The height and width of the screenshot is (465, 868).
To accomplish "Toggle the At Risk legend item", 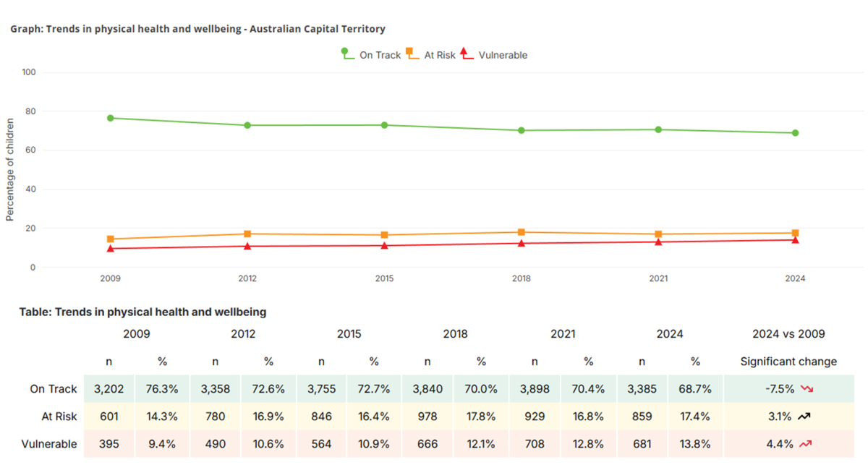I will tap(430, 55).
